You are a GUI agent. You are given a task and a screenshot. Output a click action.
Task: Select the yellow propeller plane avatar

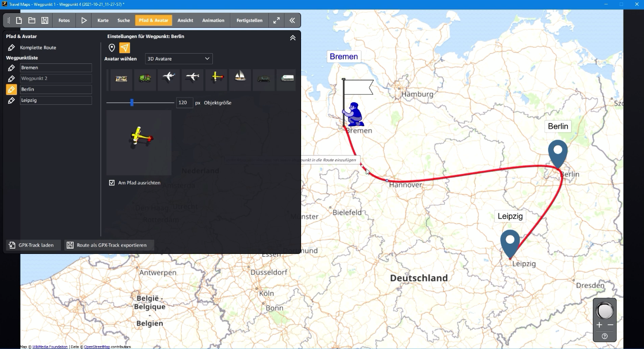(216, 79)
